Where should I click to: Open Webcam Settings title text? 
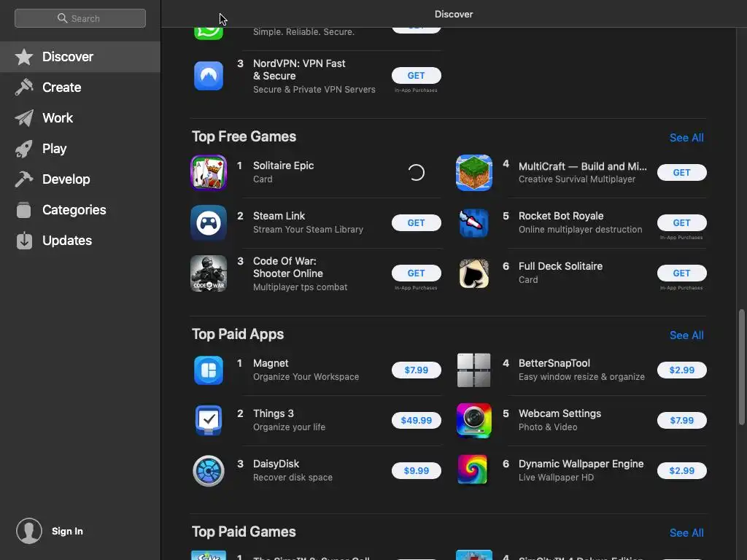coord(560,413)
